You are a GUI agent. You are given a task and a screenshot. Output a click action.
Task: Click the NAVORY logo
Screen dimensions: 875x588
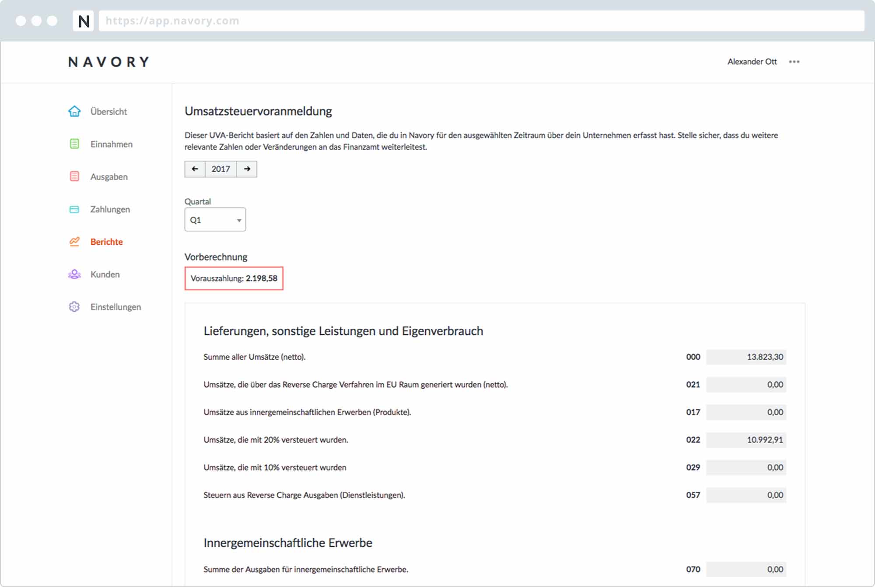point(109,62)
